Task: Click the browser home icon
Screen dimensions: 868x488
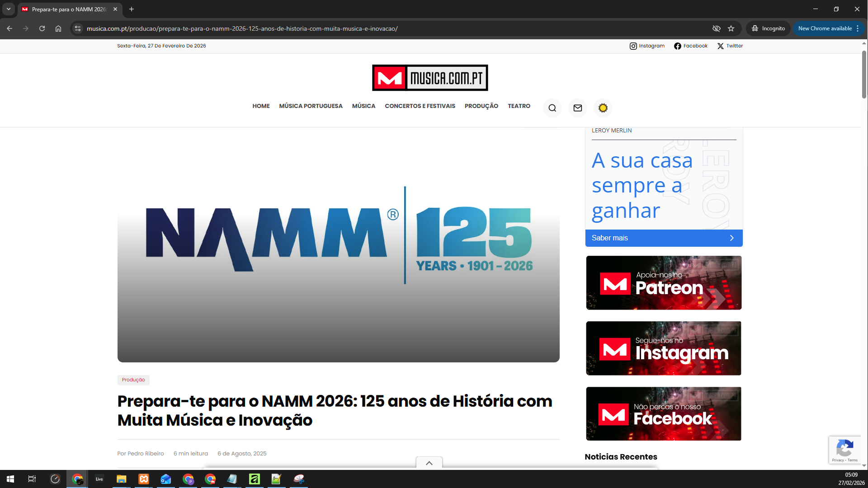Action: pos(58,28)
